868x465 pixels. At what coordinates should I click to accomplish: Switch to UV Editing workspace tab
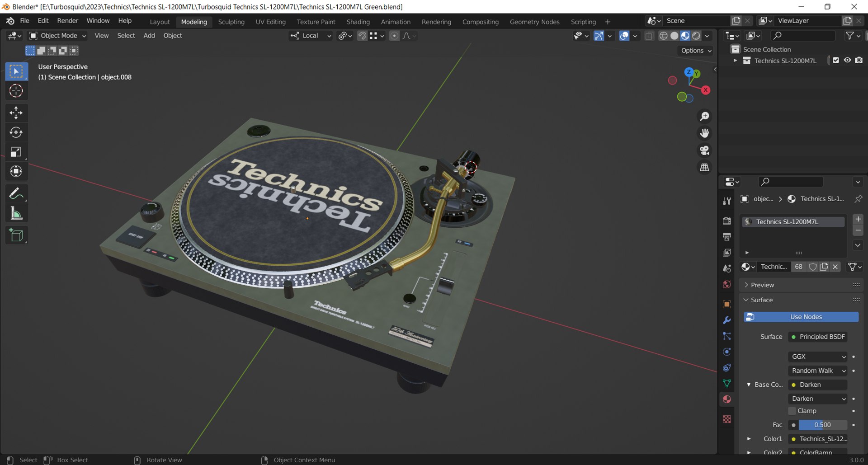click(x=270, y=22)
